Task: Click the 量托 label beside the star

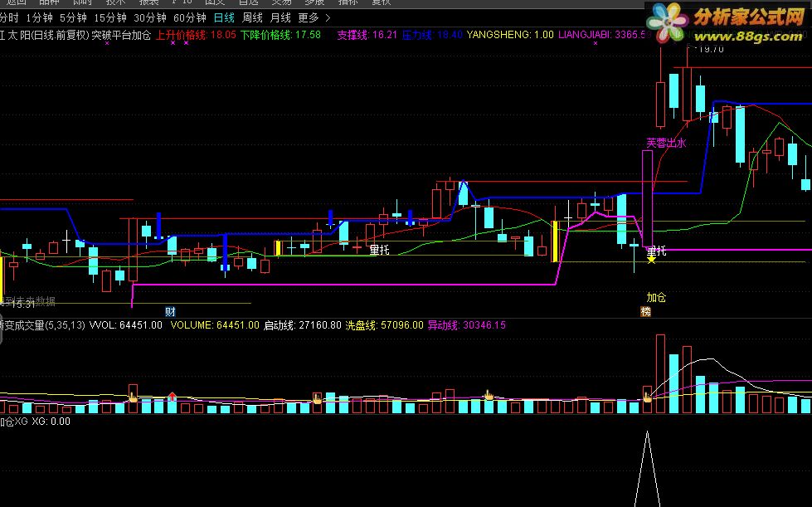Action: pos(657,251)
